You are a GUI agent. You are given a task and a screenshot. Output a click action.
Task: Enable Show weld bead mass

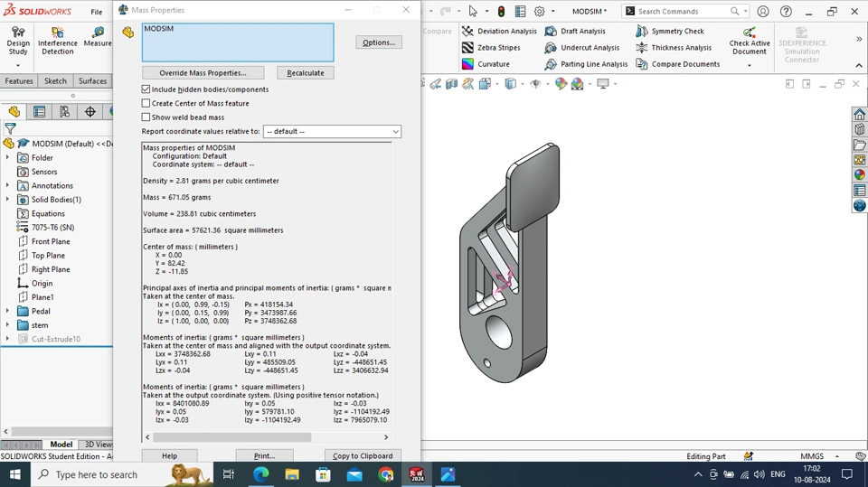[146, 117]
